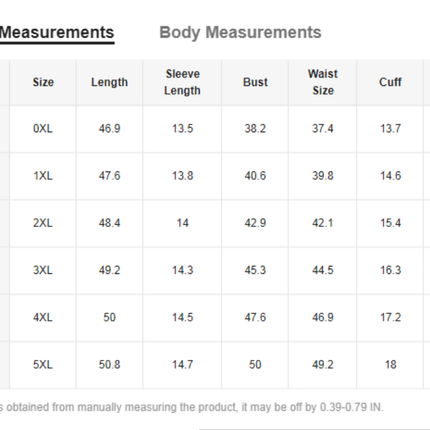
Task: Select the 5XL size row label
Action: (43, 364)
